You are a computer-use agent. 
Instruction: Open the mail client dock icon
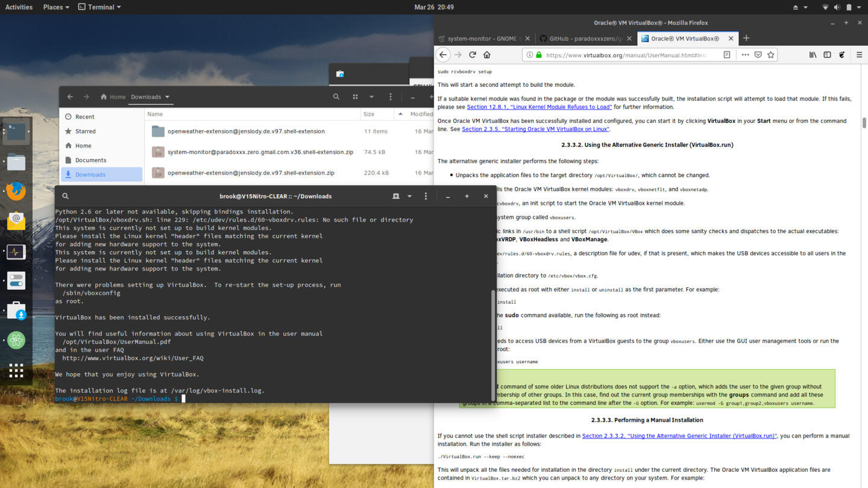coord(16,221)
